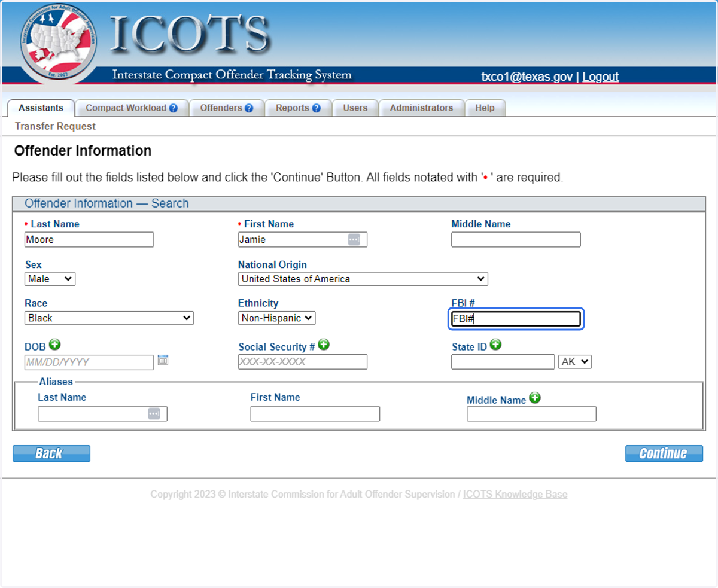The height and width of the screenshot is (588, 718).
Task: Click the Transfer Request submenu item
Action: point(55,126)
